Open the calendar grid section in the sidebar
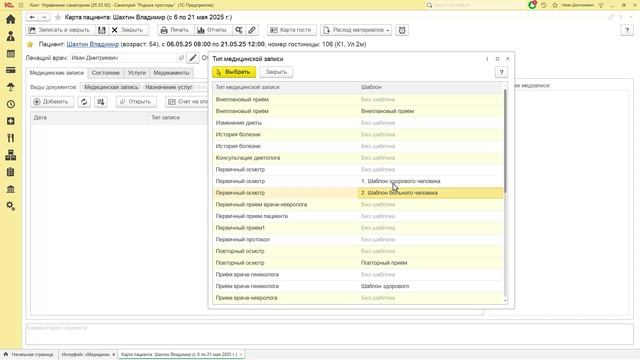 coord(11,53)
